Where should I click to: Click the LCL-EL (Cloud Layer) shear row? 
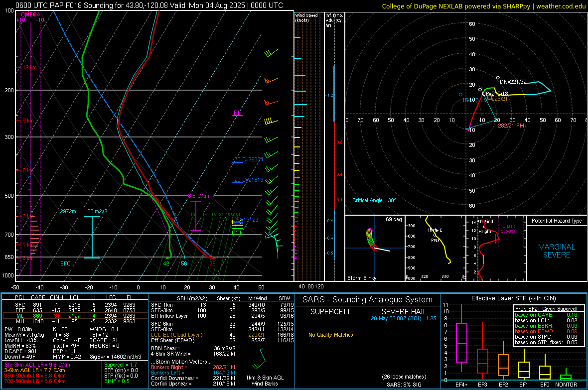pyautogui.click(x=223, y=335)
